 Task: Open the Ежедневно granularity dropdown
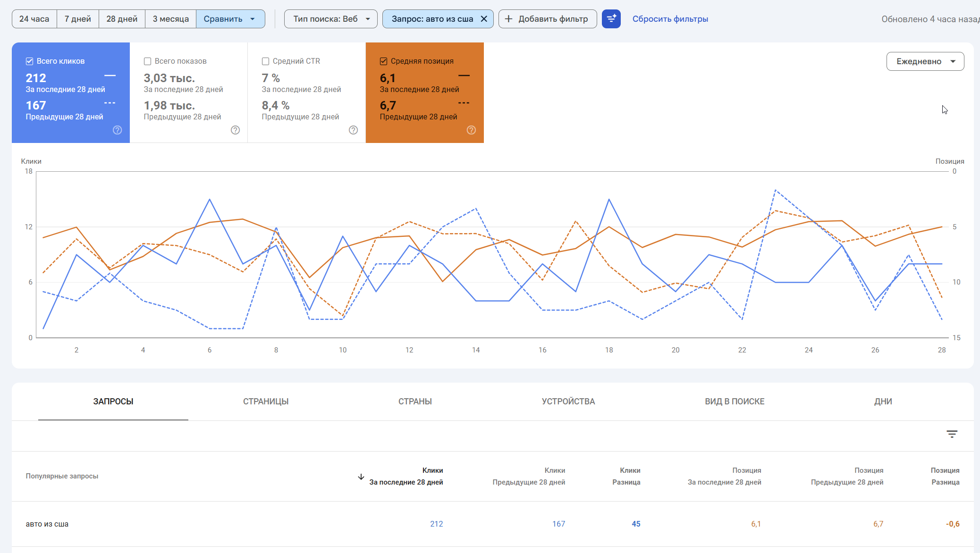[925, 61]
